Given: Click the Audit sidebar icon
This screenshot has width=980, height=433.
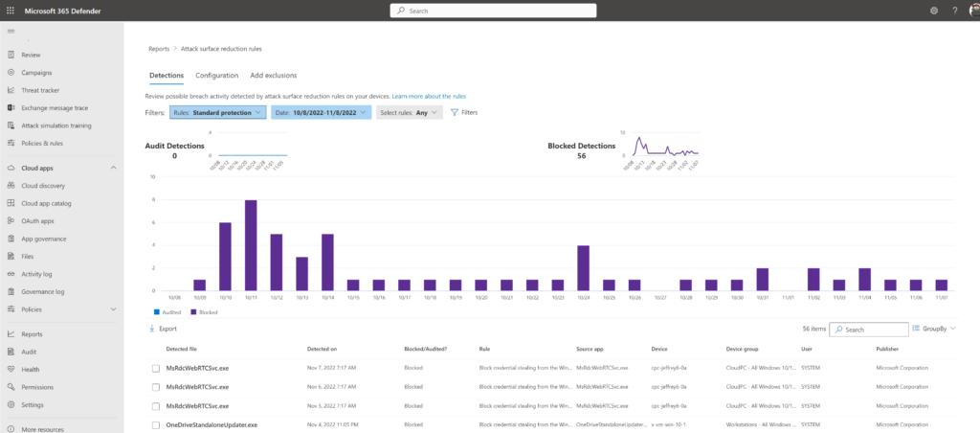Looking at the screenshot, I should (x=11, y=352).
